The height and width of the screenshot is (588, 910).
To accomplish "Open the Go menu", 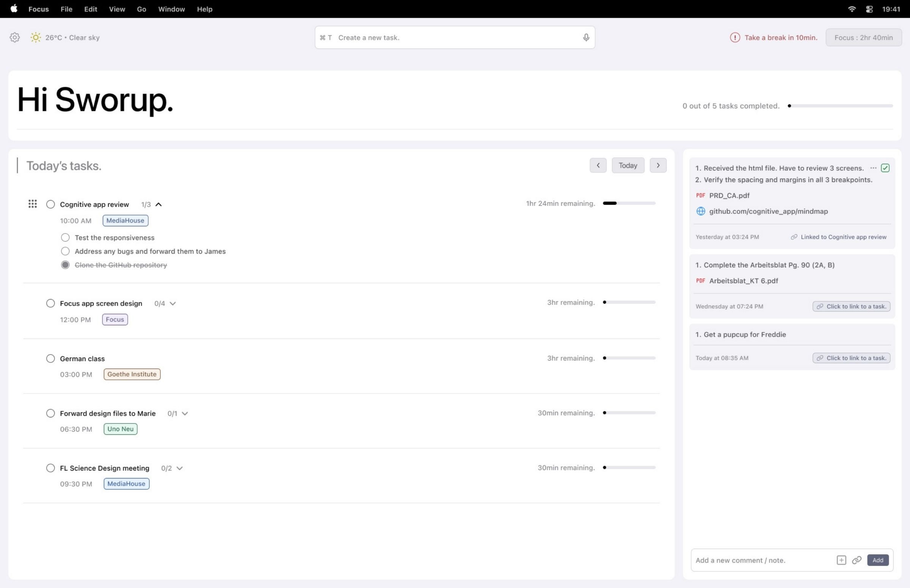I will (141, 9).
